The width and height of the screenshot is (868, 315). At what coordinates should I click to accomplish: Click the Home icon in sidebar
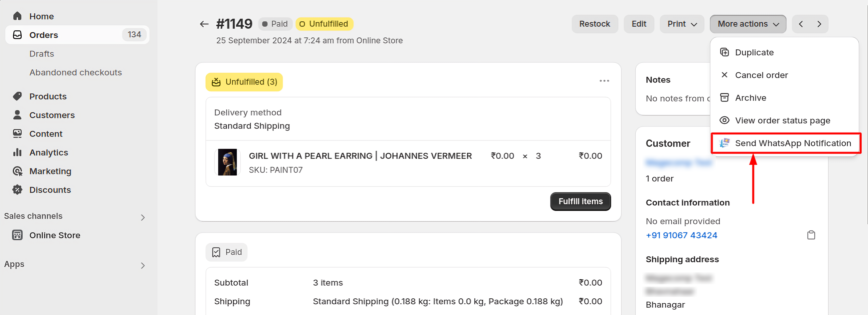17,16
